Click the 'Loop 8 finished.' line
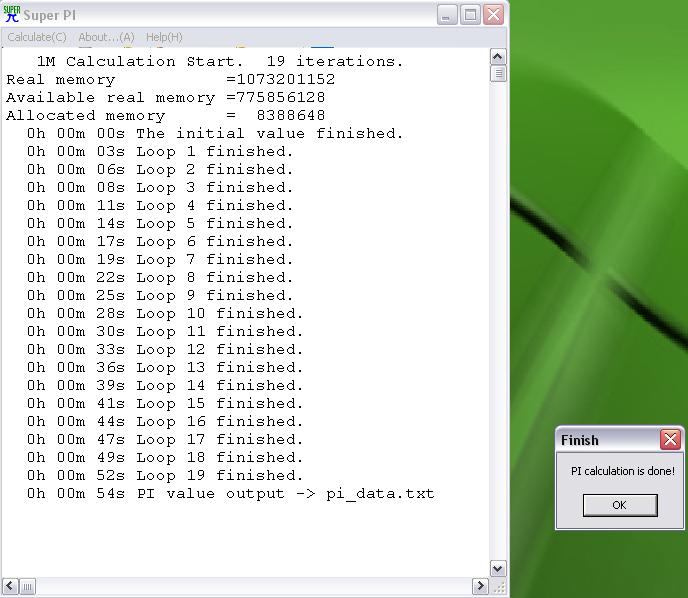This screenshot has height=598, width=688. coord(160,277)
